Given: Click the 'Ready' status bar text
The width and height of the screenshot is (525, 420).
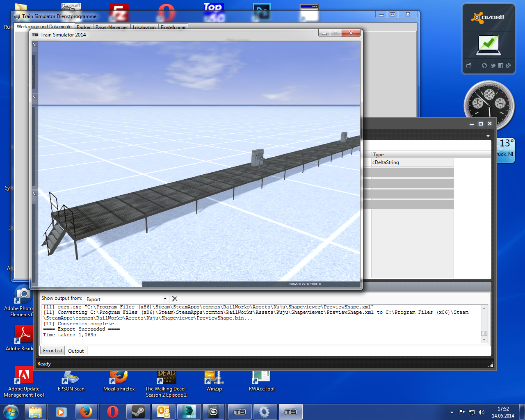Looking at the screenshot, I should click(x=44, y=364).
